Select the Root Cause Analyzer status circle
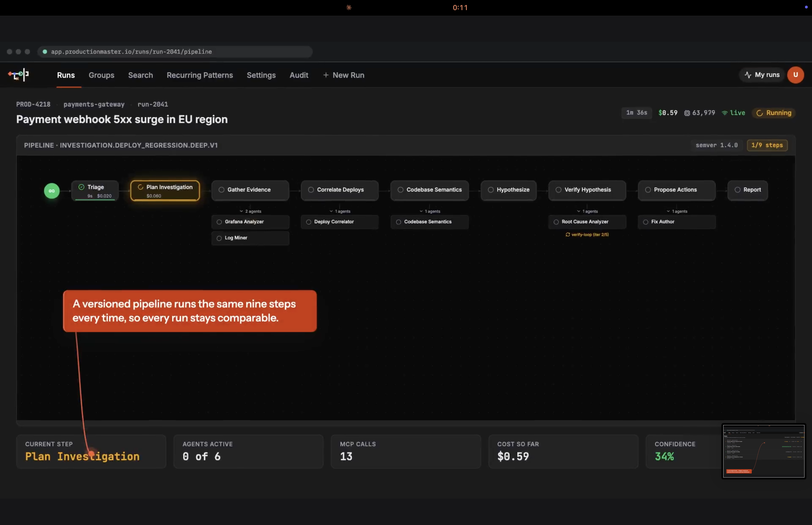812x525 pixels. click(x=556, y=222)
